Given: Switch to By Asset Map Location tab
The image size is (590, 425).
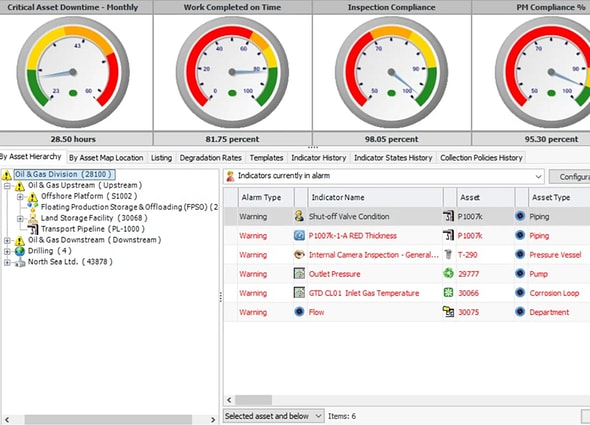Looking at the screenshot, I should [x=106, y=158].
